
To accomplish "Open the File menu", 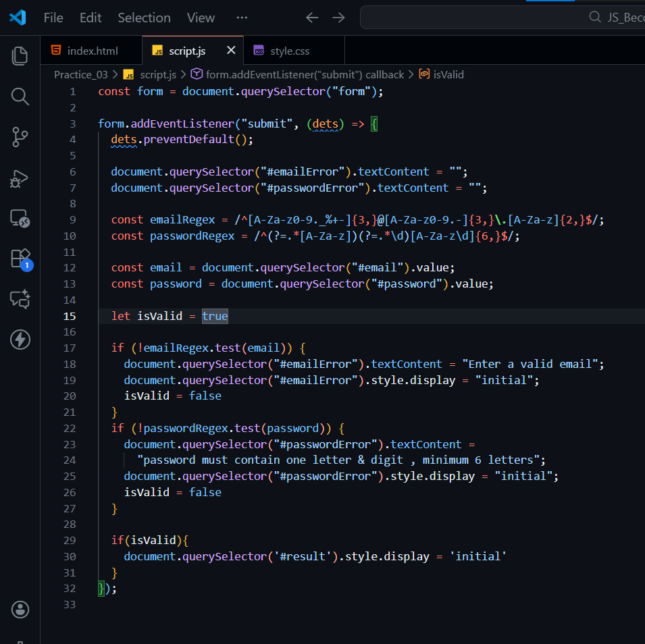I will (x=53, y=18).
